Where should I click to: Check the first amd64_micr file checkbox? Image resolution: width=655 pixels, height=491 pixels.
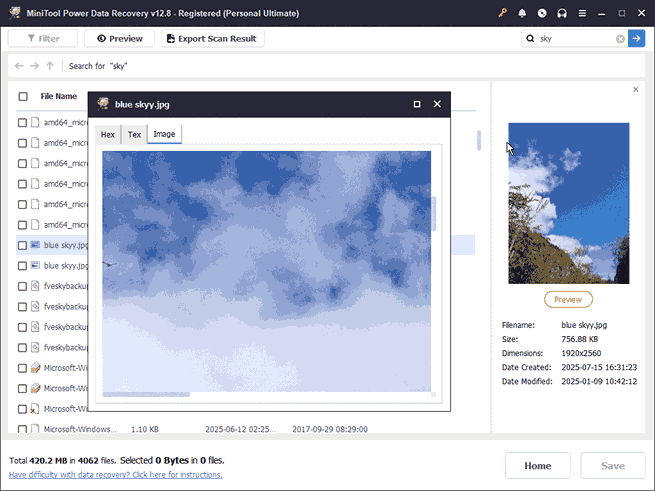(x=23, y=122)
